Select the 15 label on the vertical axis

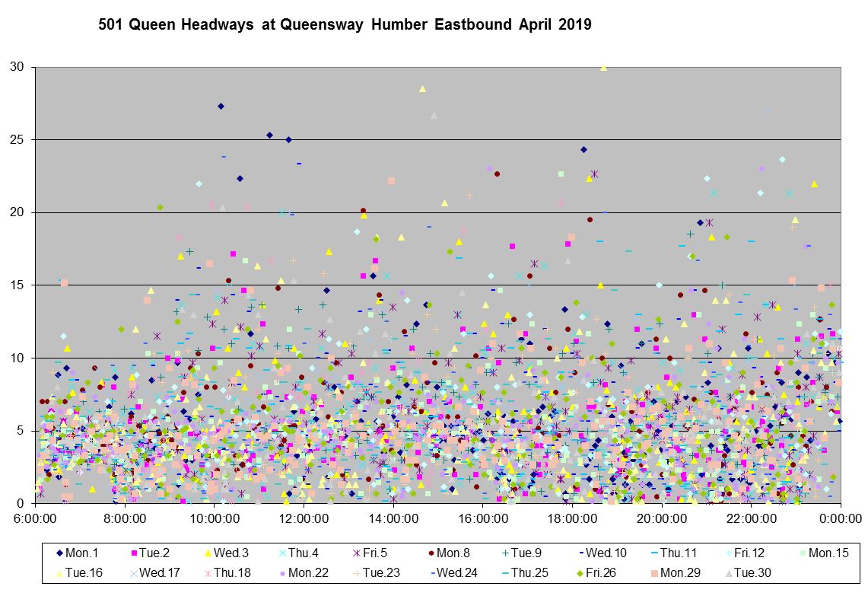[17, 285]
